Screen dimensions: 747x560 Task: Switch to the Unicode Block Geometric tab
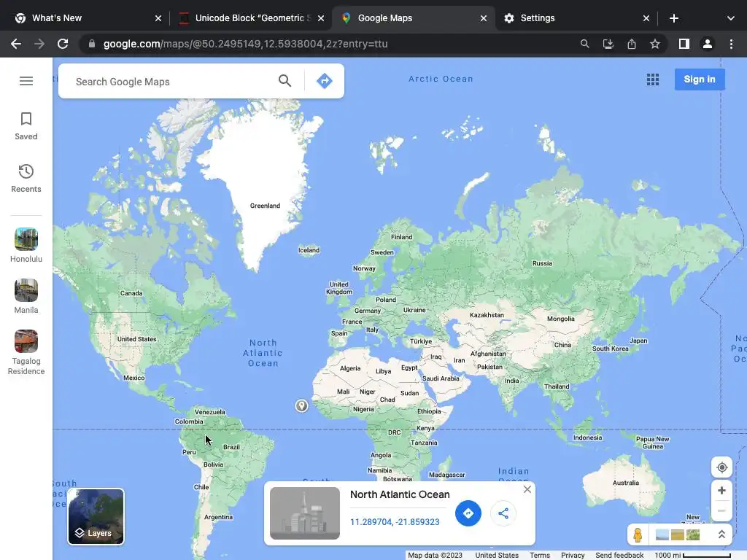pos(251,18)
